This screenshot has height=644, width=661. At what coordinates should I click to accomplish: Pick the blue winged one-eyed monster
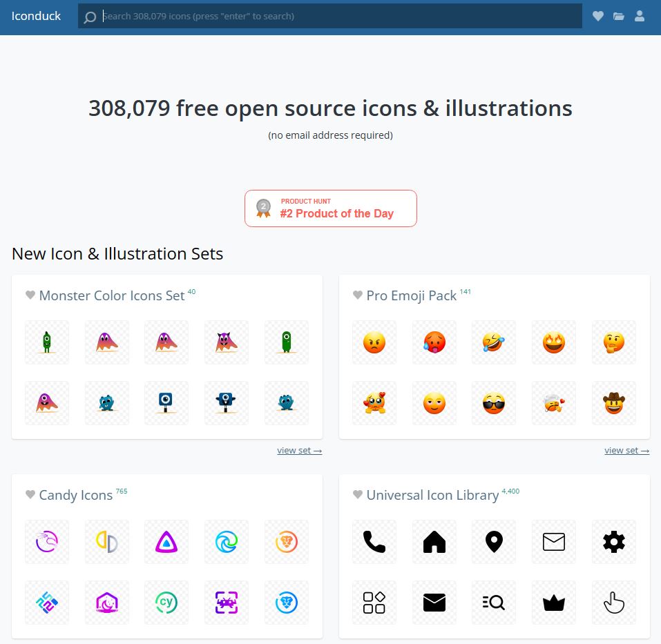pyautogui.click(x=227, y=403)
